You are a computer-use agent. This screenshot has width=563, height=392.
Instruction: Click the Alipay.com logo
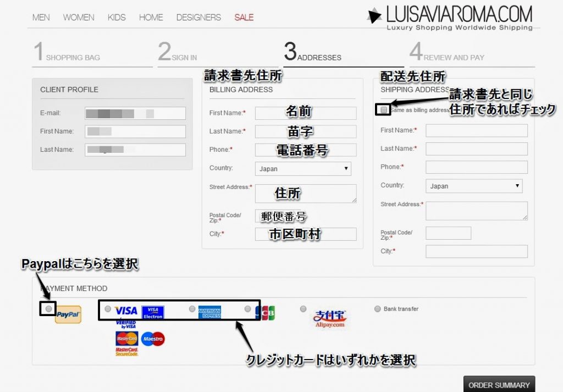(x=330, y=319)
